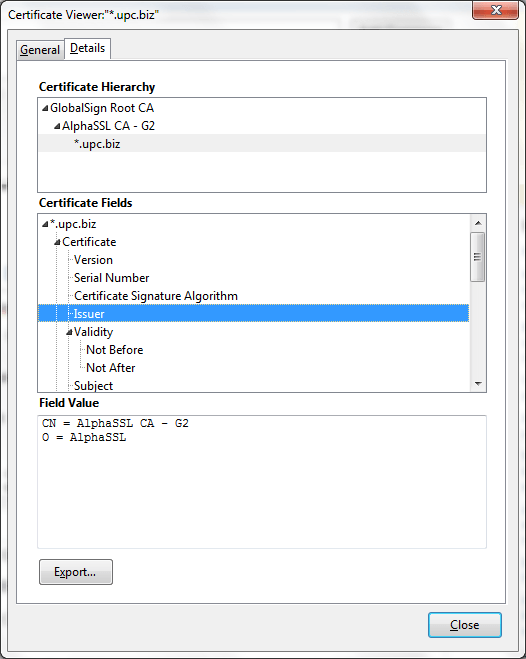Screen dimensions: 526x659
Task: Select AlphaSSL CA - G2 in hierarchy
Action: pos(108,126)
